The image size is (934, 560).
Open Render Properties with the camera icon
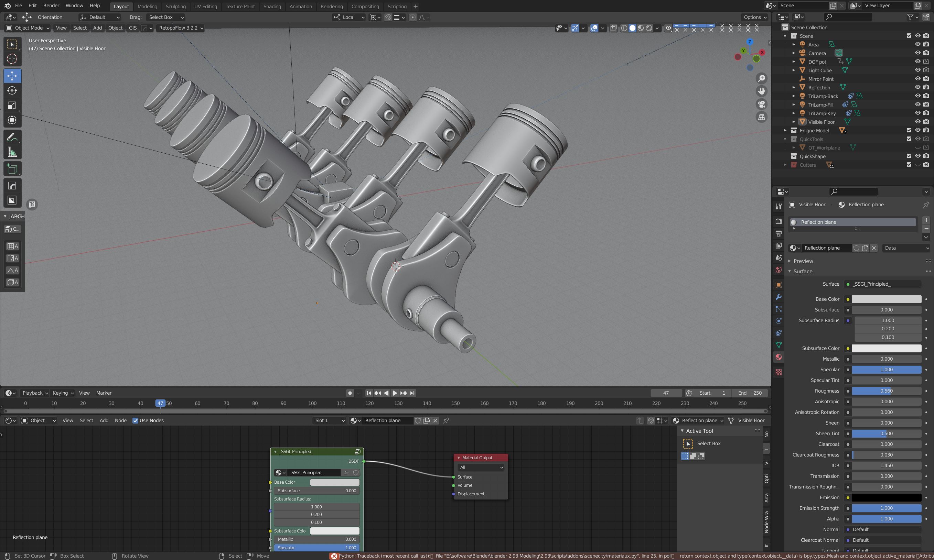779,221
